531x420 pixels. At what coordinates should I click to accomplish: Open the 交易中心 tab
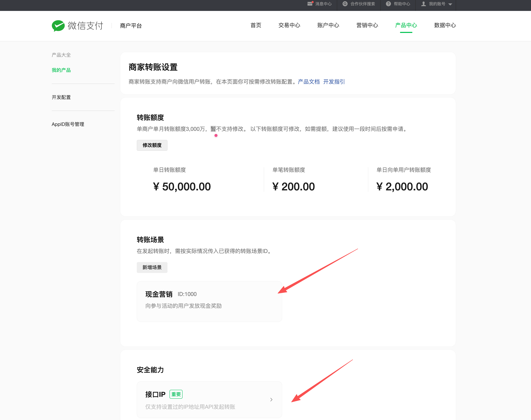(289, 25)
